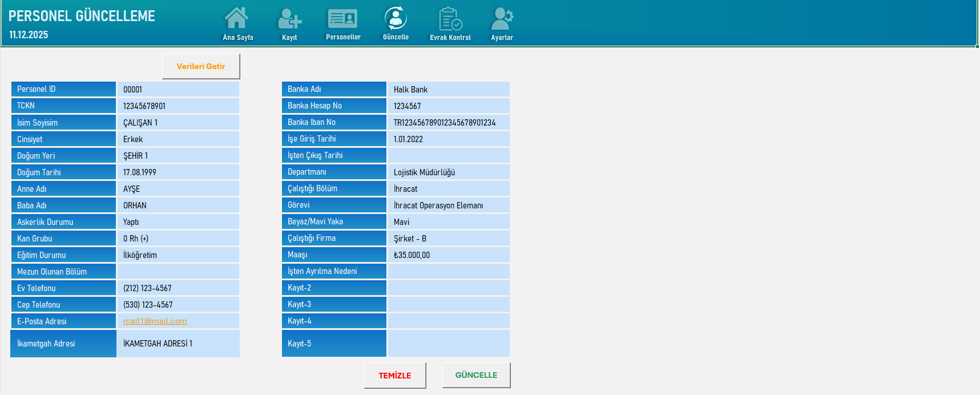Screen dimensions: 980x395
Task: Select the Görevi value İhracat Operasyon Elemanı
Action: 449,205
